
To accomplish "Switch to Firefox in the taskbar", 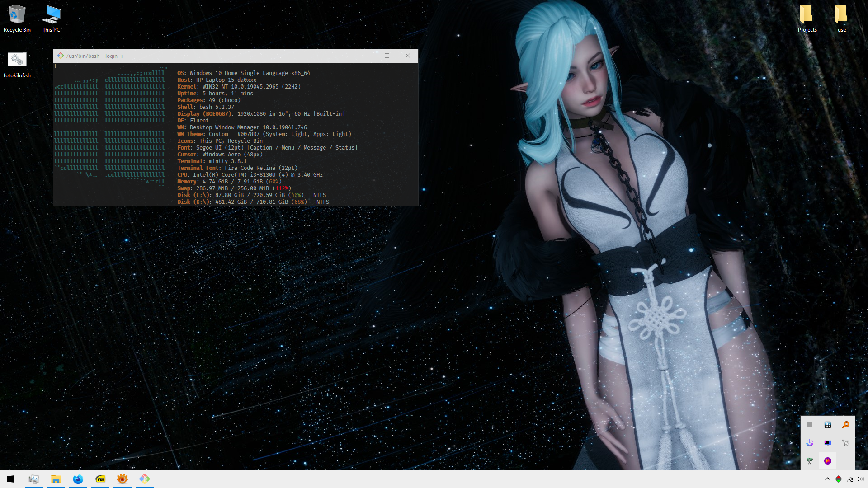I will coord(78,479).
